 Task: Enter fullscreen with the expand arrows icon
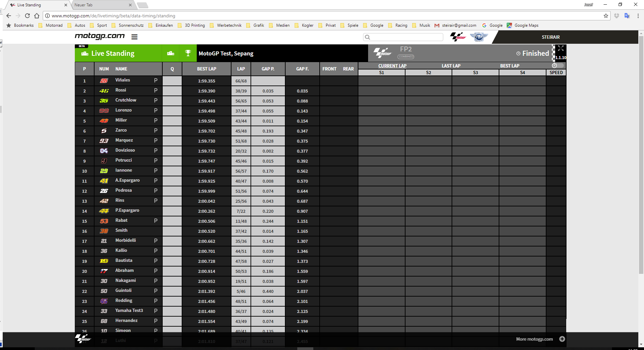click(561, 48)
